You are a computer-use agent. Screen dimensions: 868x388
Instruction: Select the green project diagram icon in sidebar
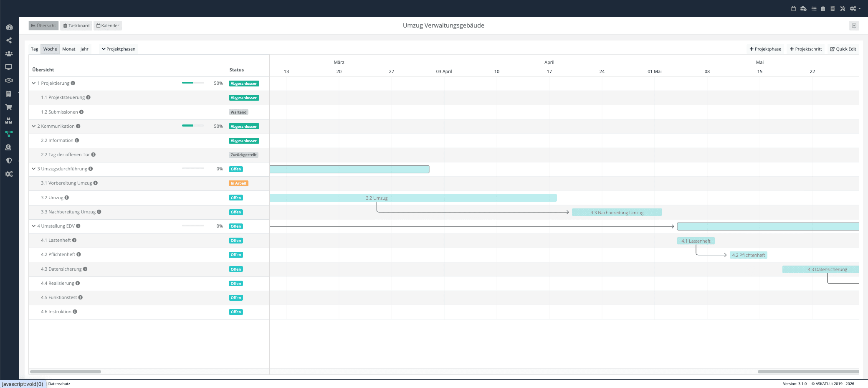click(x=9, y=134)
